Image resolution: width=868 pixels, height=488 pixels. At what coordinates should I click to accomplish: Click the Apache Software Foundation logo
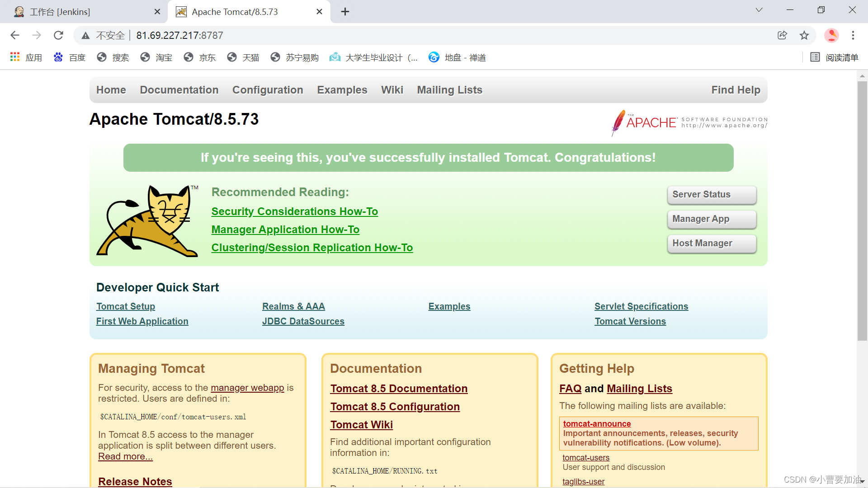[689, 122]
